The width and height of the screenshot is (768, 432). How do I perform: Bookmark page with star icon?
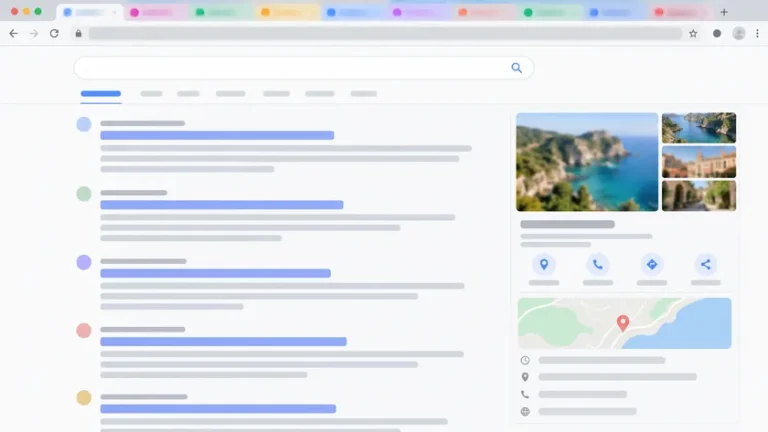point(693,33)
